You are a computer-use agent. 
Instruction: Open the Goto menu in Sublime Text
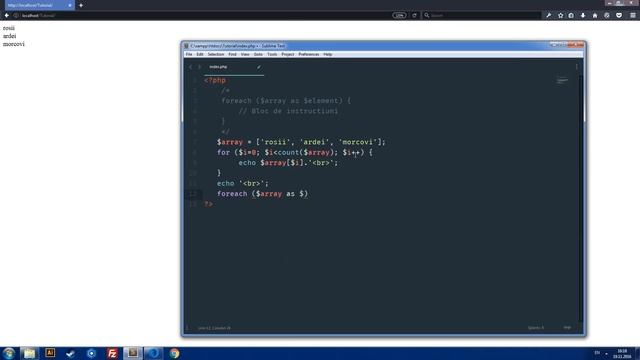pos(258,54)
